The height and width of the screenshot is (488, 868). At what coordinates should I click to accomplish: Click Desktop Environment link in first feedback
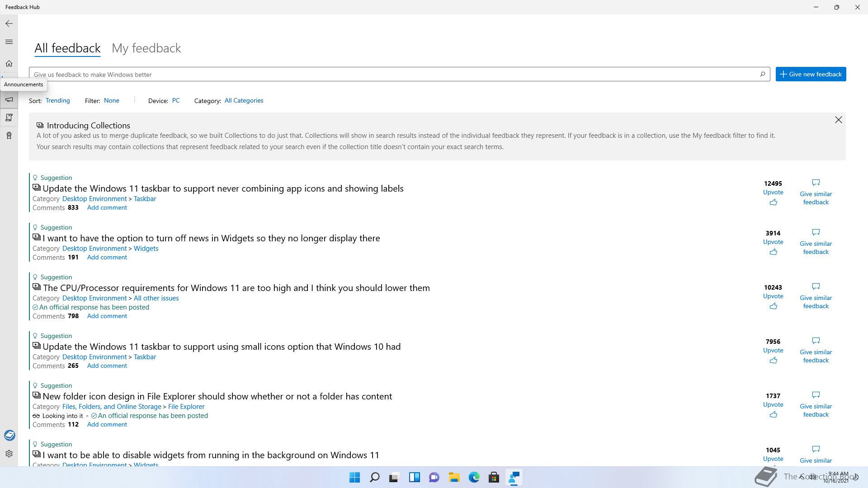coord(94,199)
